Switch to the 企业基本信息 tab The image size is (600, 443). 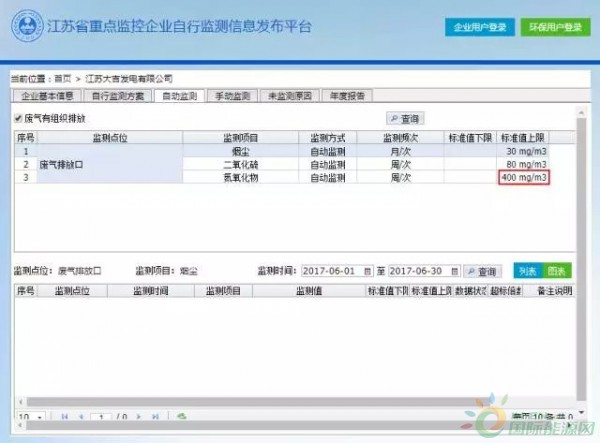(x=47, y=96)
